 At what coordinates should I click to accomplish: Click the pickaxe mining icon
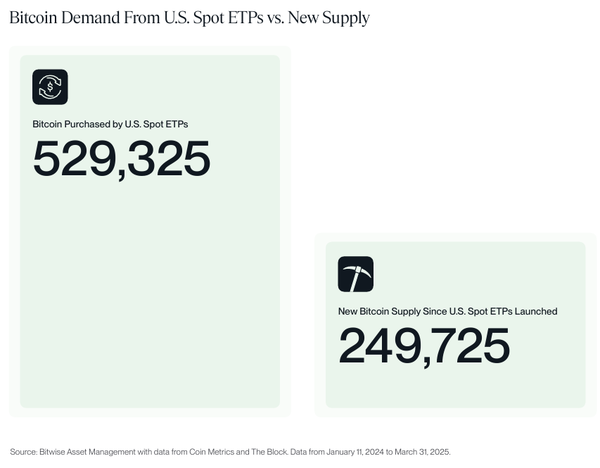355,274
